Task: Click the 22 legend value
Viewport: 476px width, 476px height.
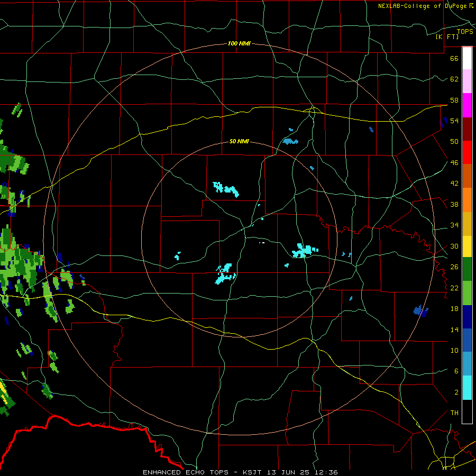Action: [x=454, y=288]
